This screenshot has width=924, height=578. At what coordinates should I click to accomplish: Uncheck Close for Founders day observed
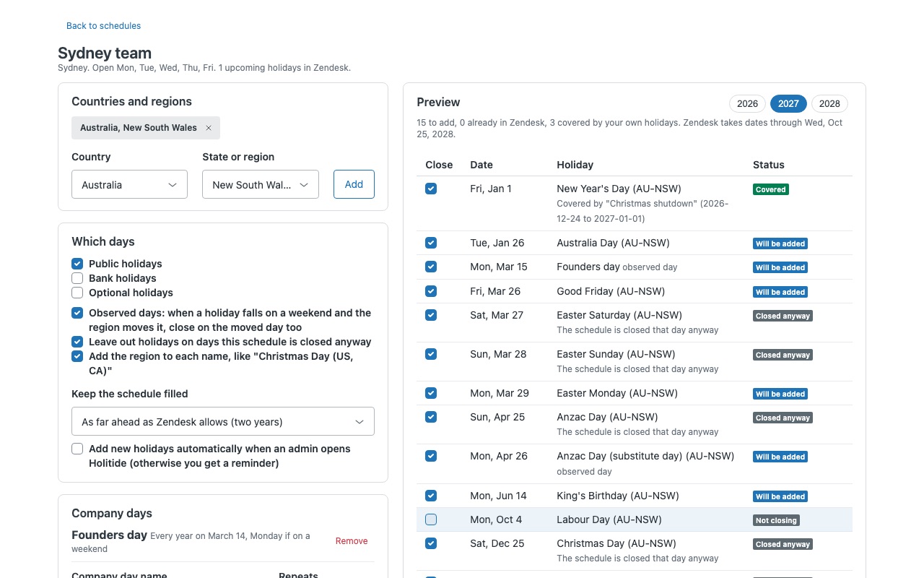tap(431, 267)
